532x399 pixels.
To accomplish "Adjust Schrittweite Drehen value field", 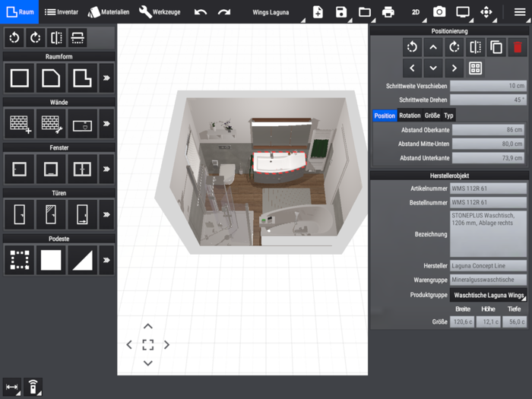I will point(488,100).
